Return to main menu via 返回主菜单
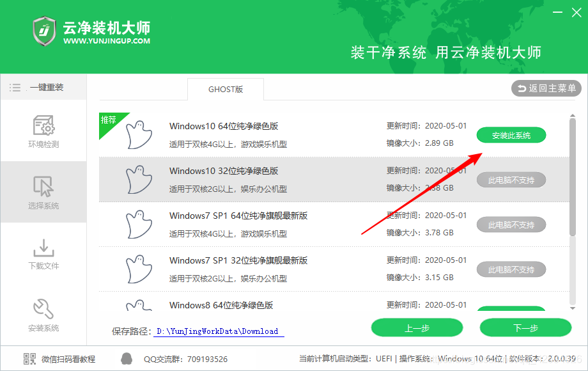The image size is (588, 371). pyautogui.click(x=546, y=88)
